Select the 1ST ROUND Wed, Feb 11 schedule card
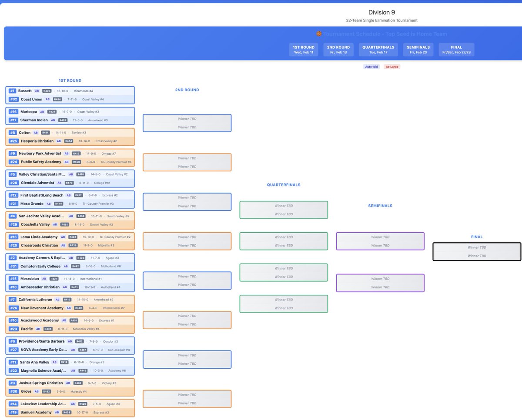Viewport: 522px width, 420px height. click(304, 50)
